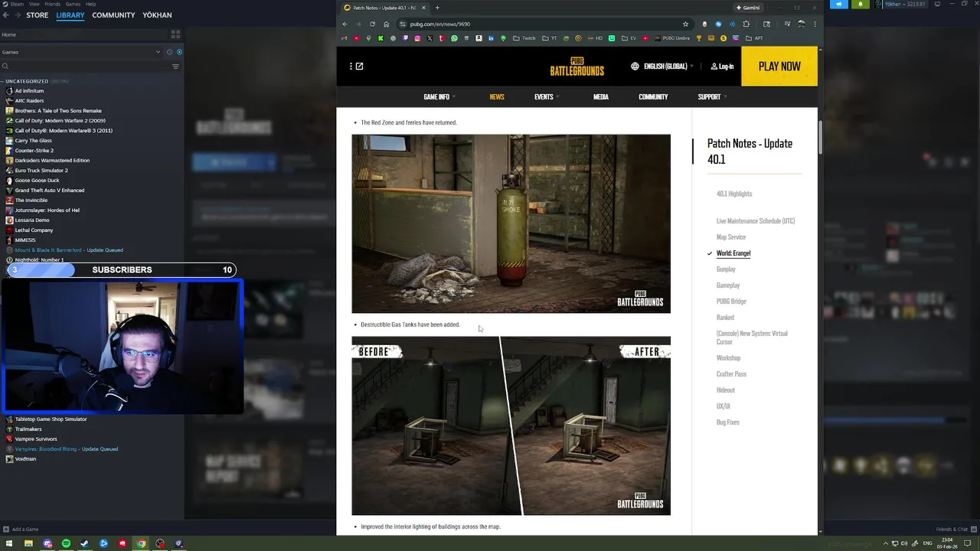
Task: Open the NEWS nav item
Action: [497, 97]
